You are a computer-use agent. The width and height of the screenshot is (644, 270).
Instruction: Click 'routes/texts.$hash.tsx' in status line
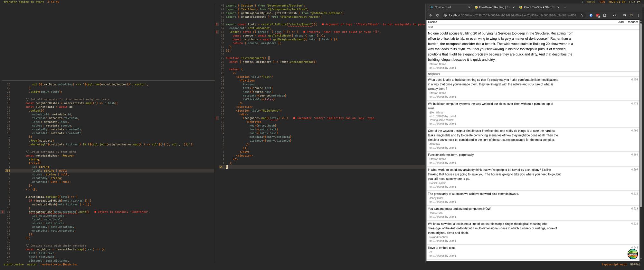coord(59,265)
